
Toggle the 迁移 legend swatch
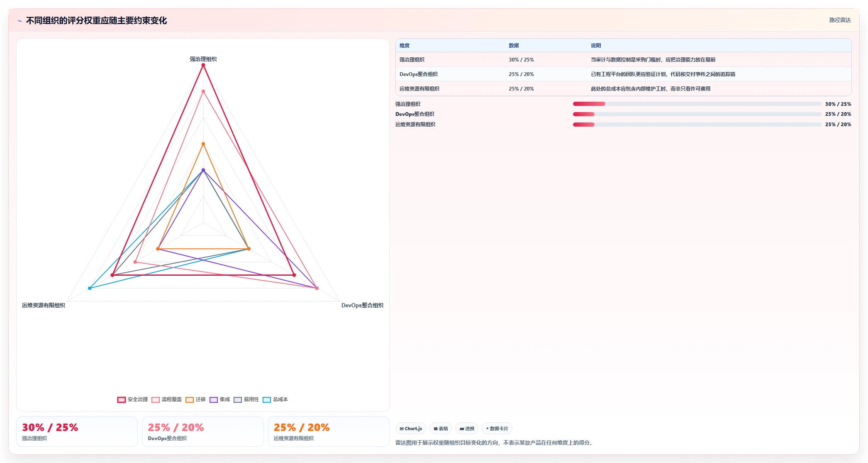pos(190,399)
